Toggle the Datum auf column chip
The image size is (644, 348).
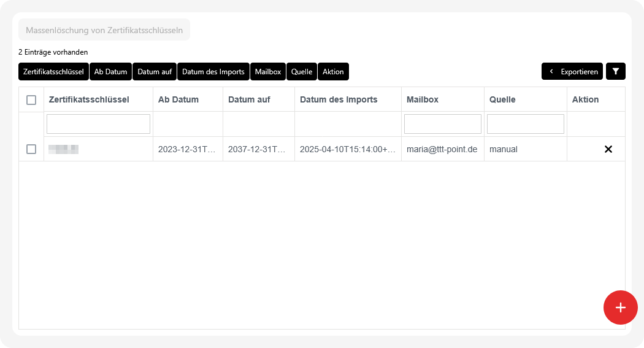155,71
